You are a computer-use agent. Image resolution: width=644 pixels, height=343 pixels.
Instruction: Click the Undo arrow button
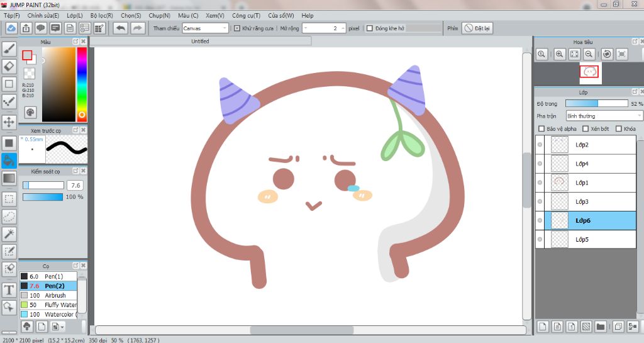pos(121,28)
